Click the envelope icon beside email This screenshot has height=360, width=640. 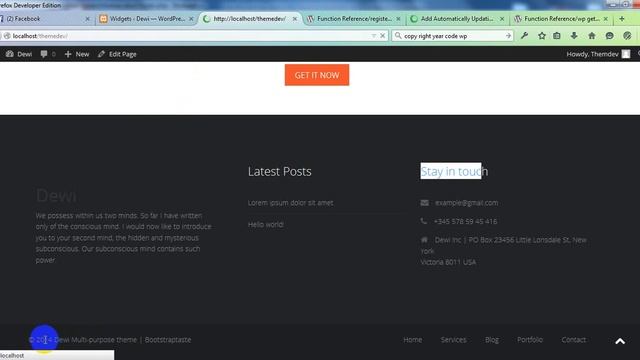click(x=424, y=203)
